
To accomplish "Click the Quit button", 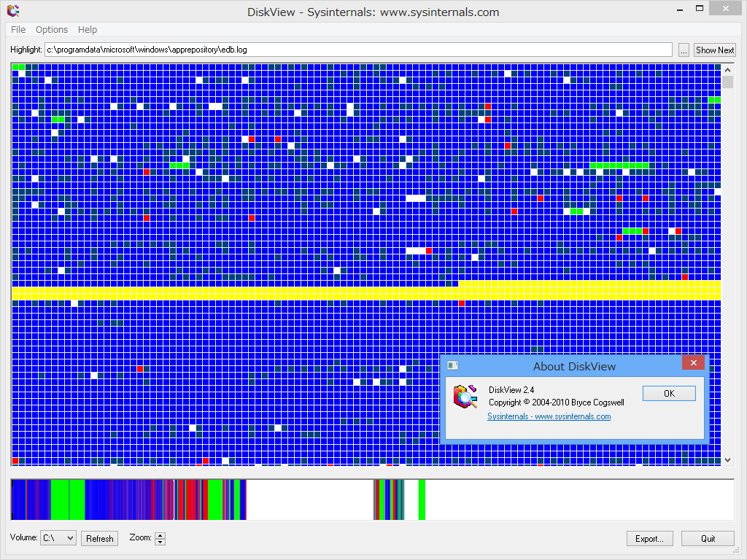I will [708, 538].
